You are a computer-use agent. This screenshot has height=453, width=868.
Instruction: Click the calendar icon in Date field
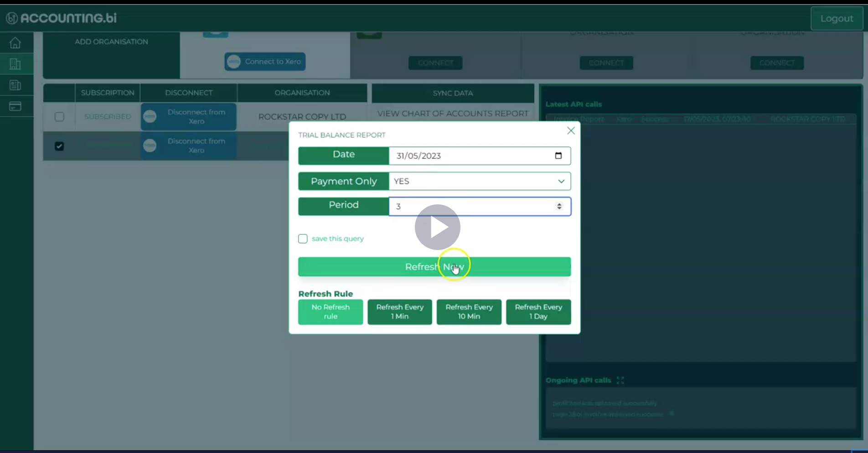pos(558,156)
